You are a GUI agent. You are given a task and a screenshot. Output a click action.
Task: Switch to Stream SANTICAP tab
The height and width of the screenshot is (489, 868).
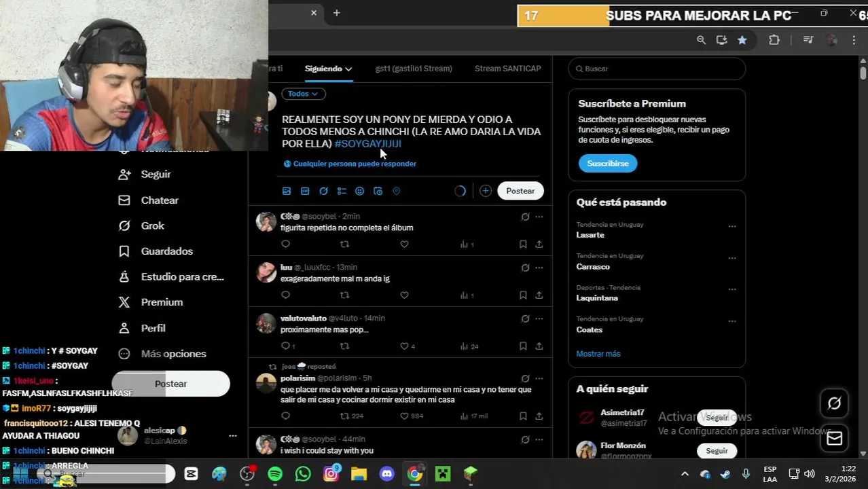coord(507,69)
